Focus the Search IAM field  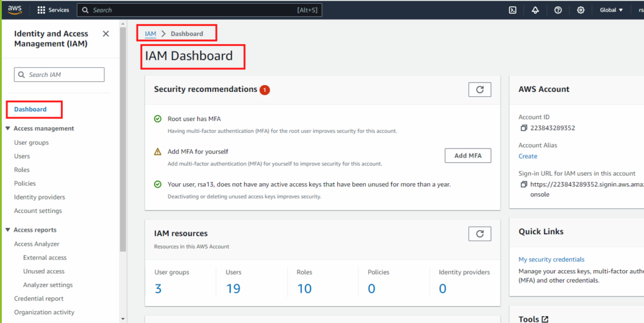[59, 75]
